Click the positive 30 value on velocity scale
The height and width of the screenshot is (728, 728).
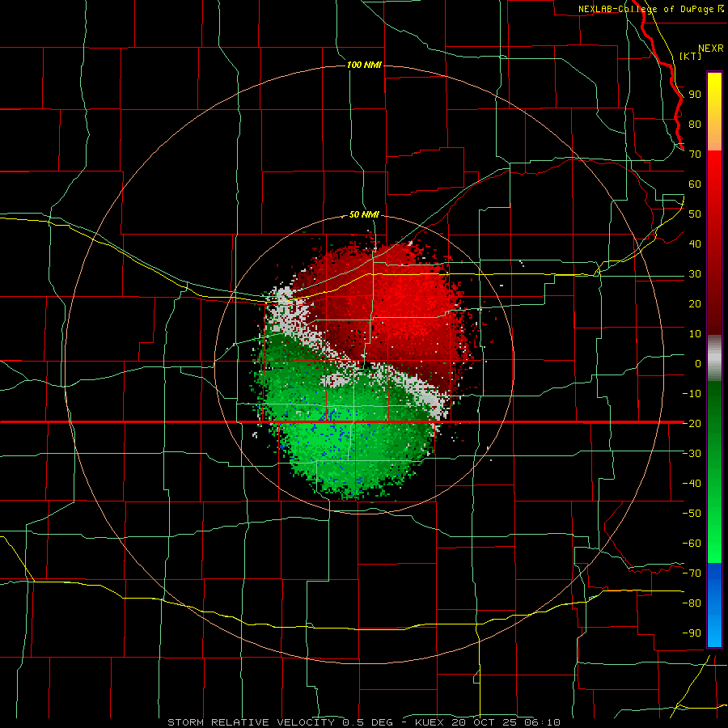tap(695, 274)
